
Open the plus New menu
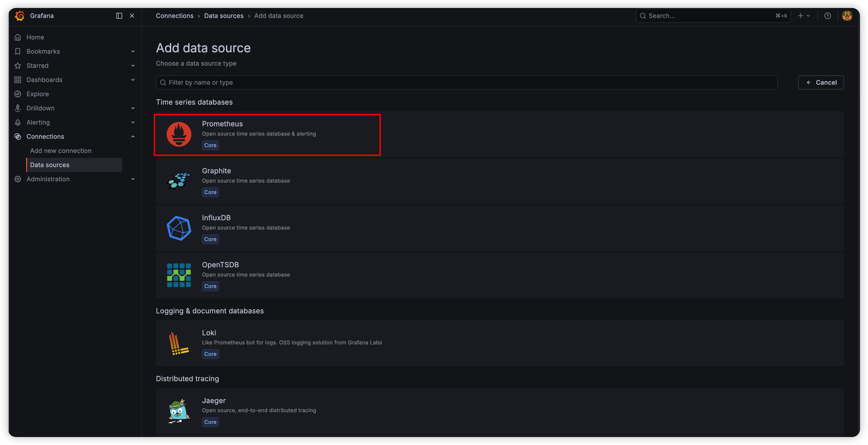pyautogui.click(x=804, y=16)
